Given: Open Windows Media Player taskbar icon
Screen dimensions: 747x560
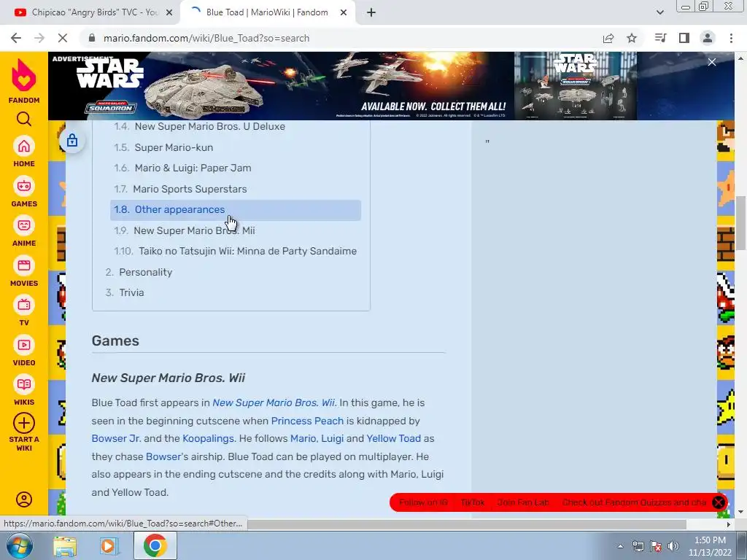Looking at the screenshot, I should [109, 545].
